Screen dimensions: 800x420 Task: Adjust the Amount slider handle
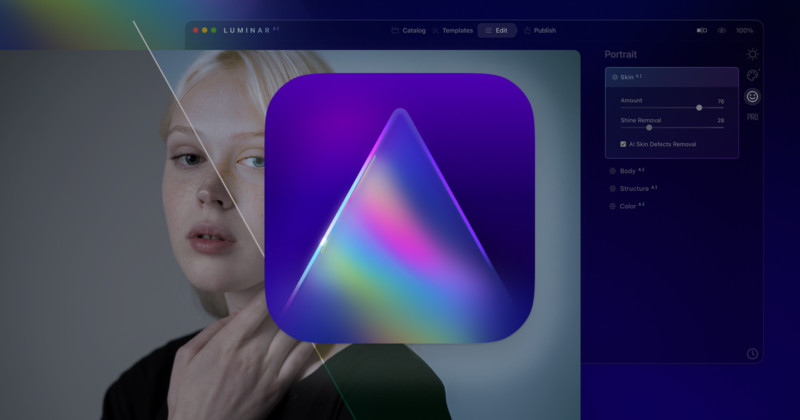pyautogui.click(x=699, y=108)
